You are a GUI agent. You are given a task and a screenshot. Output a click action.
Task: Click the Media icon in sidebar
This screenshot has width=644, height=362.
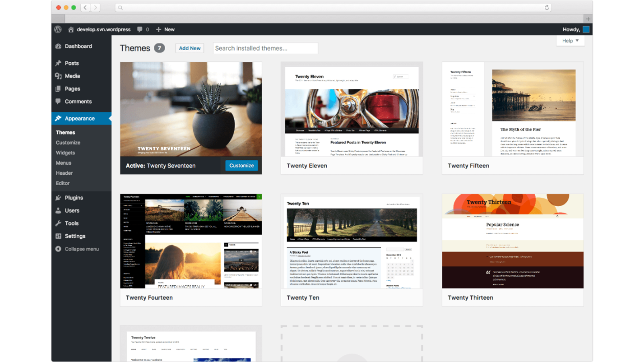click(x=58, y=76)
